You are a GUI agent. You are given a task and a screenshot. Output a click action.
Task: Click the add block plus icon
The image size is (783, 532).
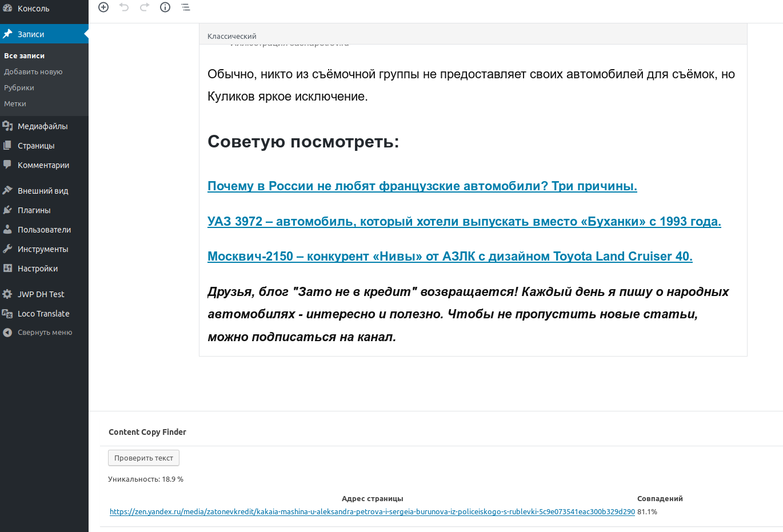pyautogui.click(x=103, y=7)
